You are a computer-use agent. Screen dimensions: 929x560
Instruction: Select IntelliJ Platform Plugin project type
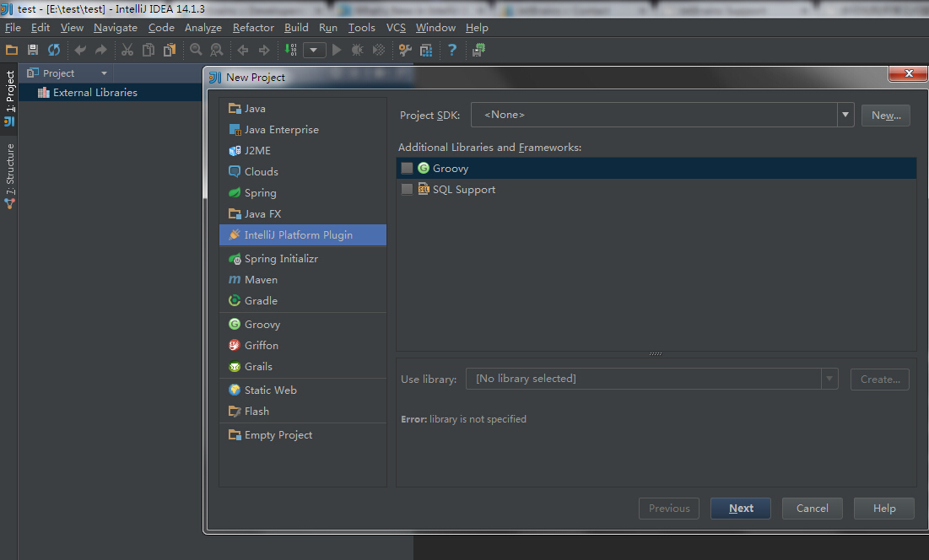[303, 235]
